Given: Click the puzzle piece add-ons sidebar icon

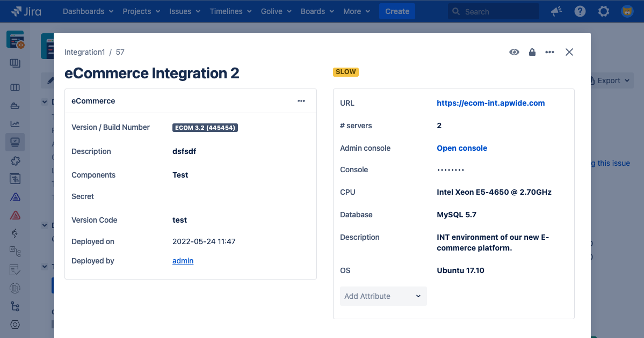Looking at the screenshot, I should pyautogui.click(x=15, y=161).
